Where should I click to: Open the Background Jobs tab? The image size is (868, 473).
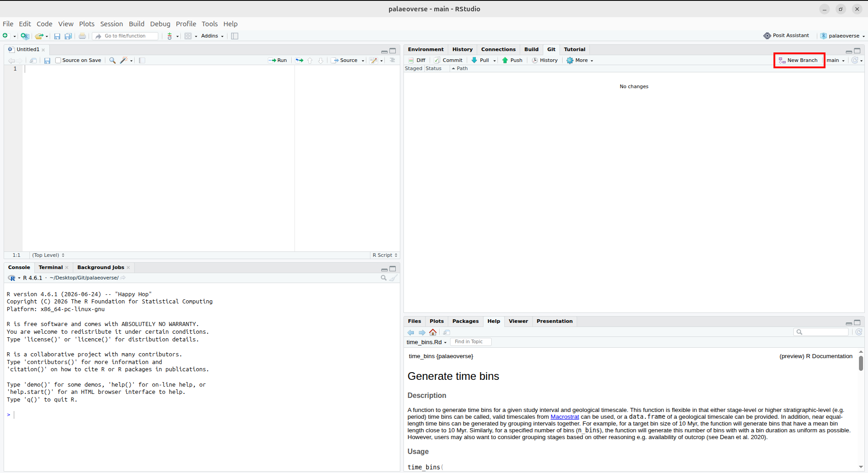pos(100,268)
